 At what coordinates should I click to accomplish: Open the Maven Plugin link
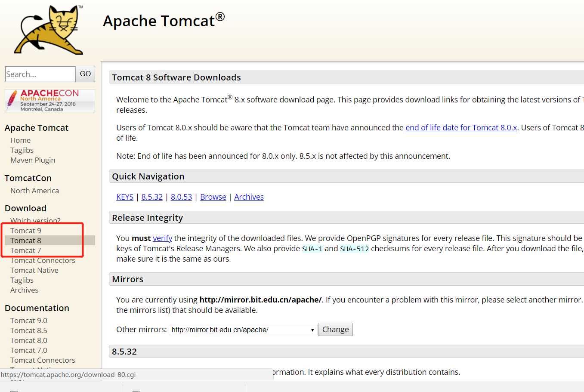tap(33, 160)
